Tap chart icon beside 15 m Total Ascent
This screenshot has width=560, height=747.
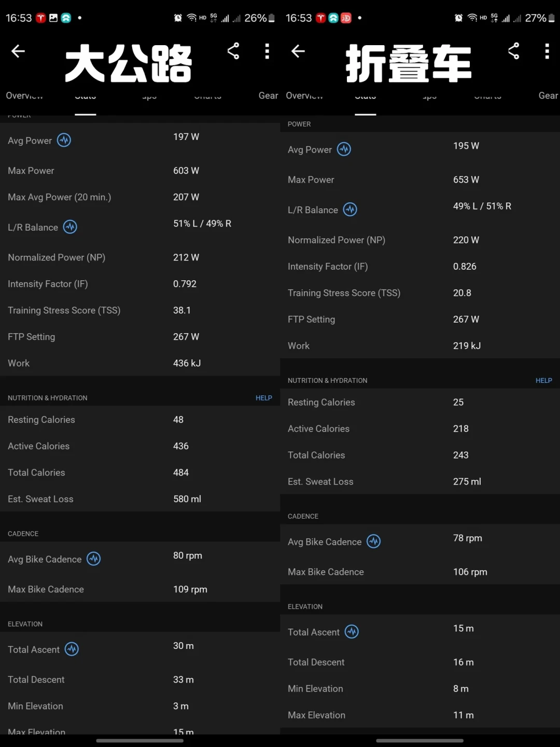pos(352,632)
